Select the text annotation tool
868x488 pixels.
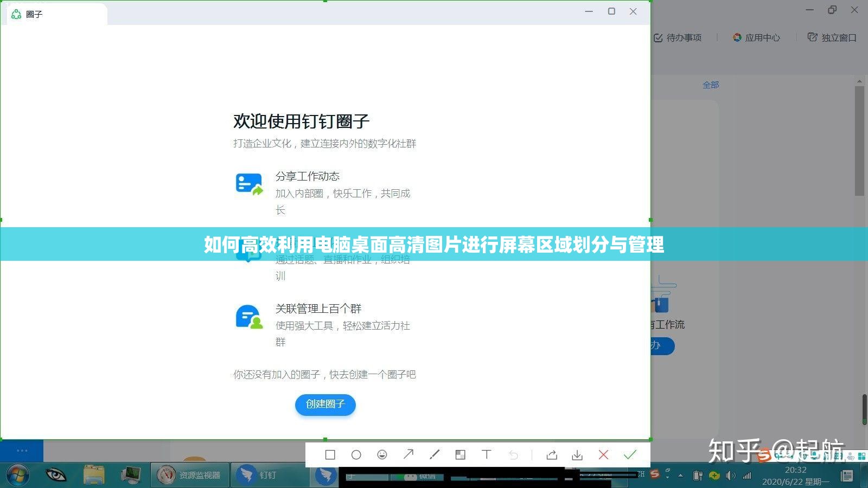(486, 454)
